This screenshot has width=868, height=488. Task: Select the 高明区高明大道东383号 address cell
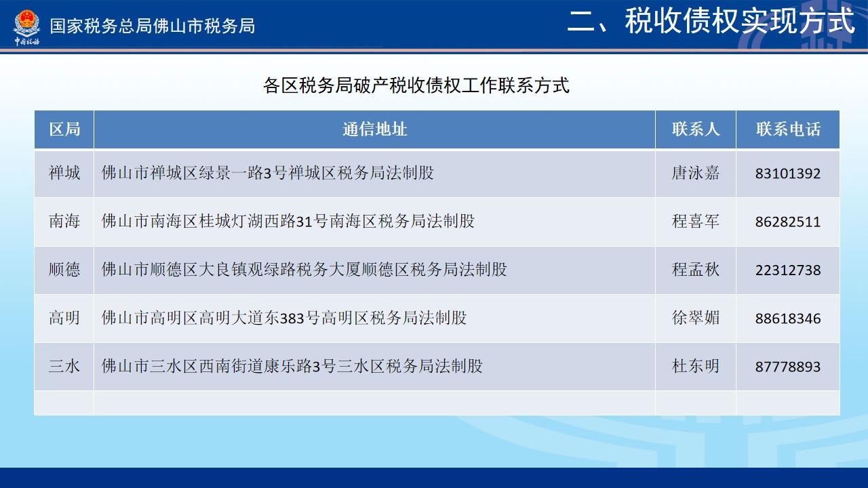click(x=375, y=318)
